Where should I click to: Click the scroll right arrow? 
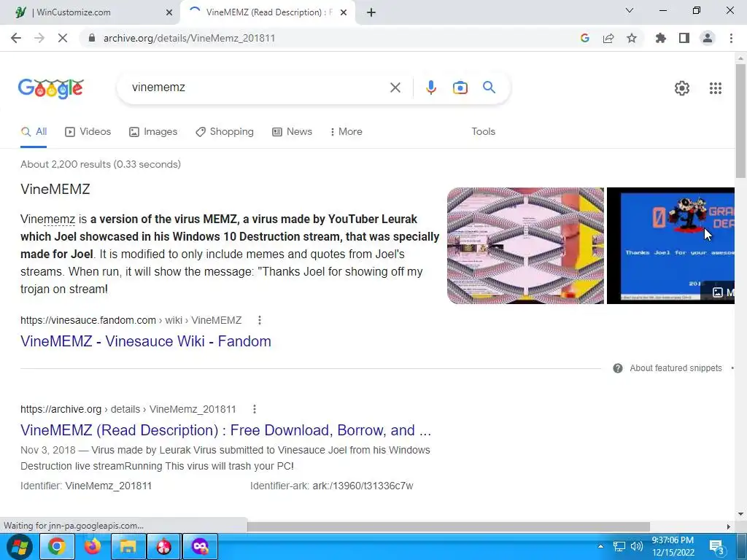[x=729, y=526]
